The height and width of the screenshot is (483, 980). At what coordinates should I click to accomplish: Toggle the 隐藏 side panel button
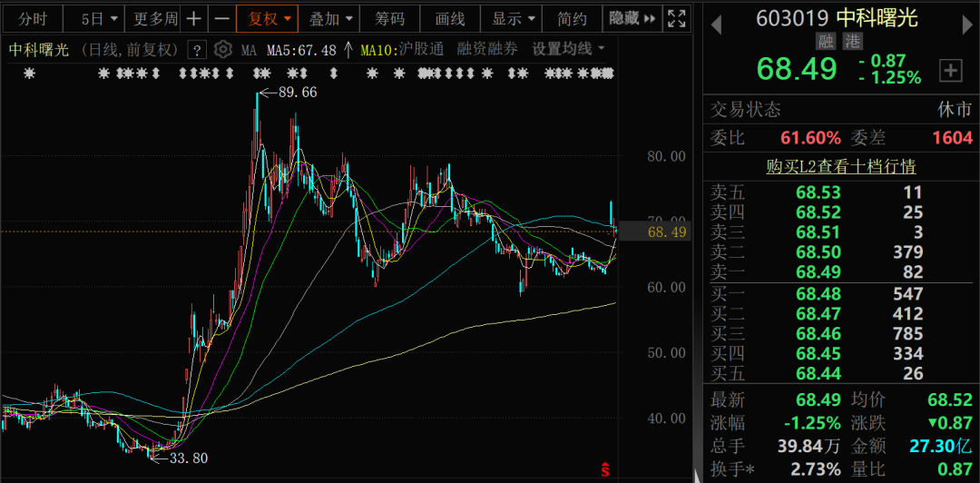(x=631, y=18)
